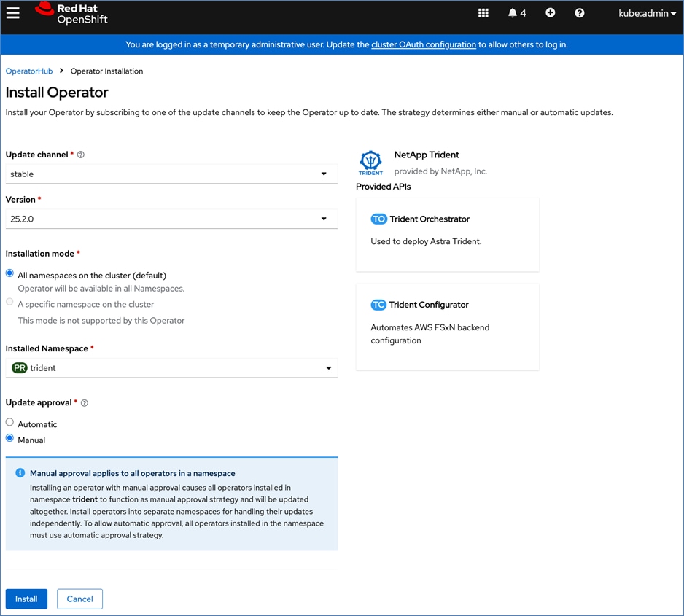The image size is (684, 616).
Task: Click the NetApp Trident logo
Action: click(370, 163)
